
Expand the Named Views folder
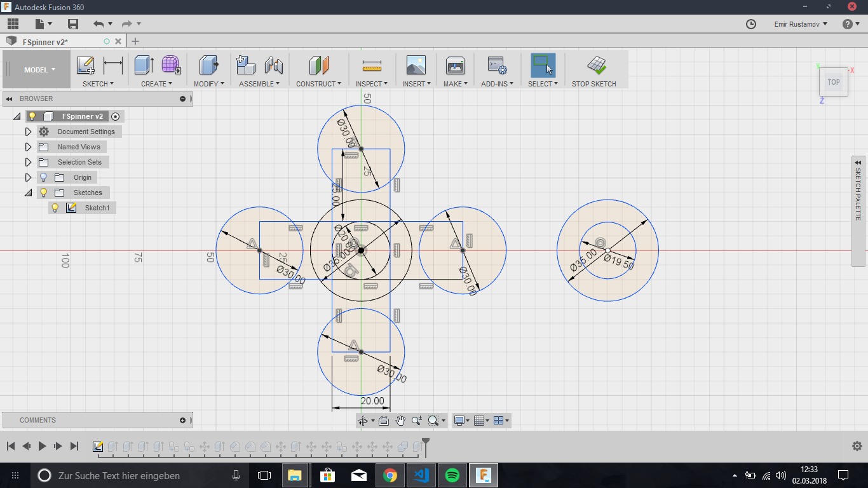click(28, 147)
